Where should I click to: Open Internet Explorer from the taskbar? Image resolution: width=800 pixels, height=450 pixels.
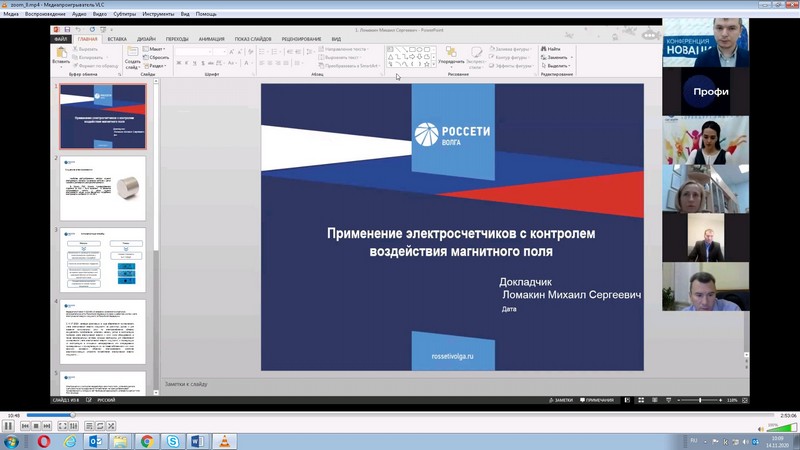[69, 441]
